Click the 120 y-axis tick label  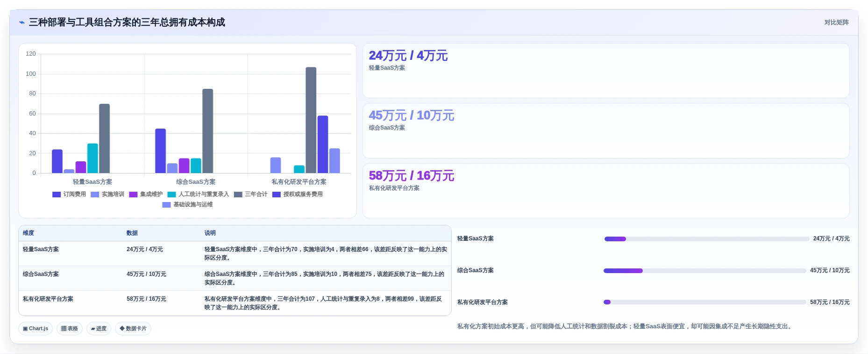[31, 54]
